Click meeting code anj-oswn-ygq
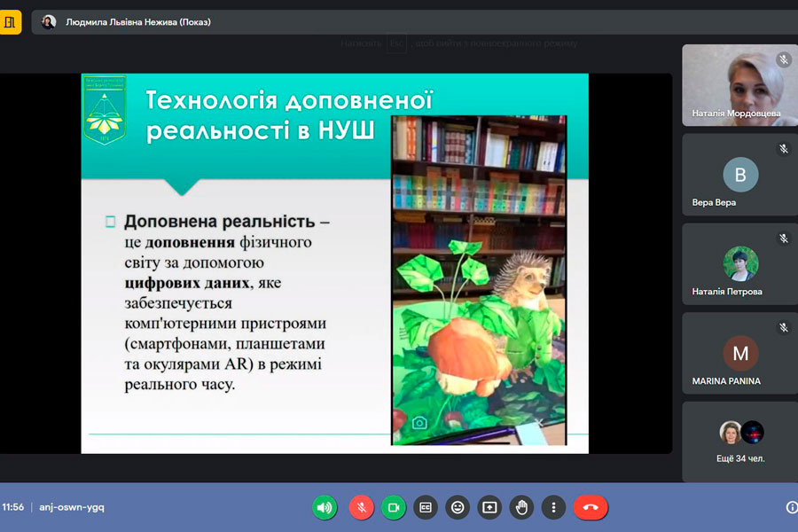The height and width of the screenshot is (532, 798). point(72,507)
